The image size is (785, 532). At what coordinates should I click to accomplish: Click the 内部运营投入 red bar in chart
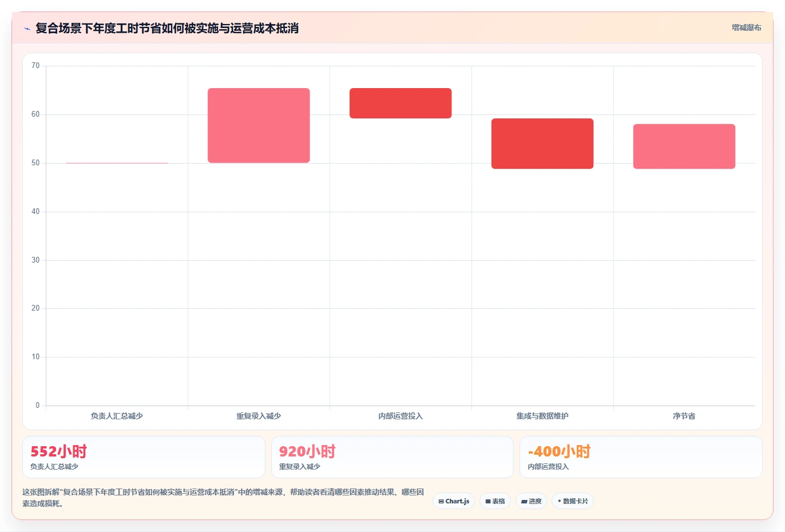pyautogui.click(x=401, y=103)
